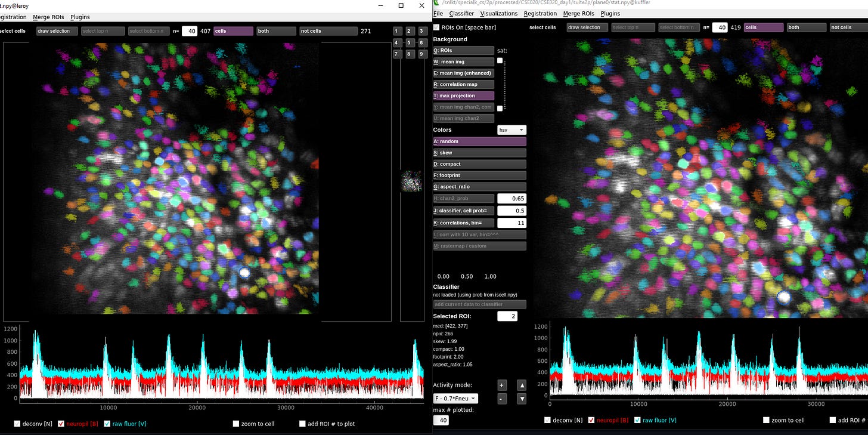Click cells view button in kuffler window

pyautogui.click(x=764, y=27)
